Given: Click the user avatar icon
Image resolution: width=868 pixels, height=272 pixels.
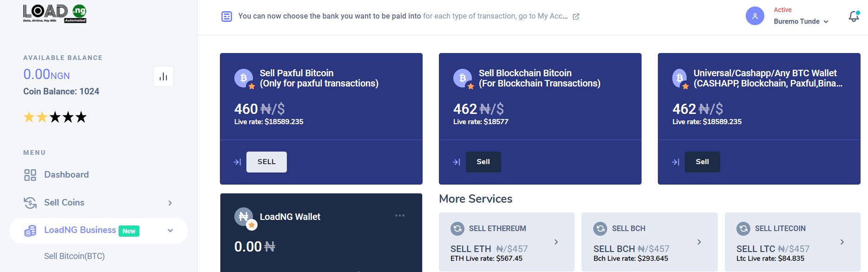Looking at the screenshot, I should click(x=755, y=16).
